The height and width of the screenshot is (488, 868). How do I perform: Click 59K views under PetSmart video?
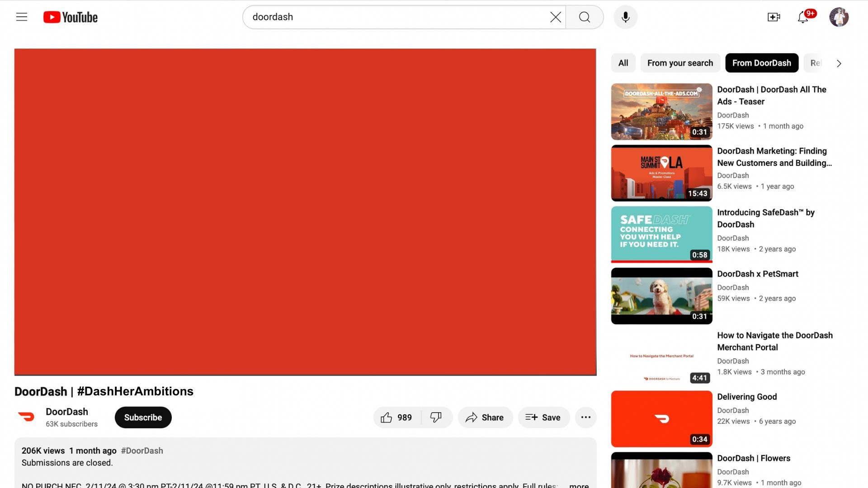[733, 298]
